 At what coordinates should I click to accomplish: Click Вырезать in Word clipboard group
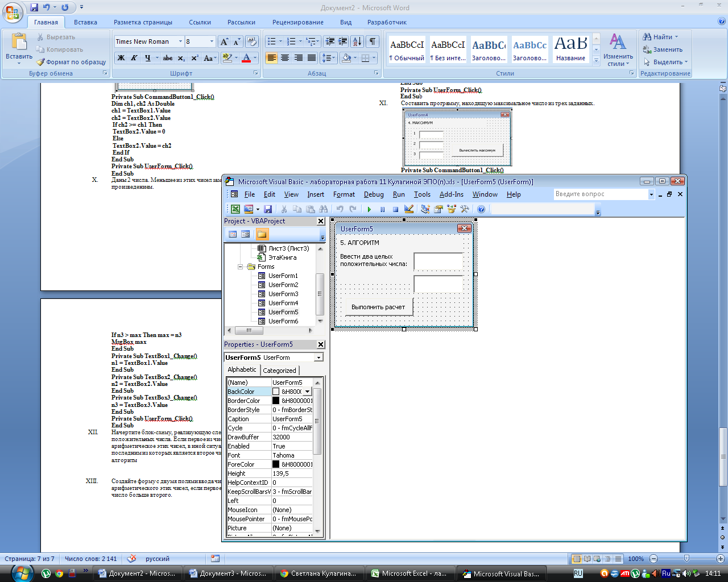(x=56, y=37)
